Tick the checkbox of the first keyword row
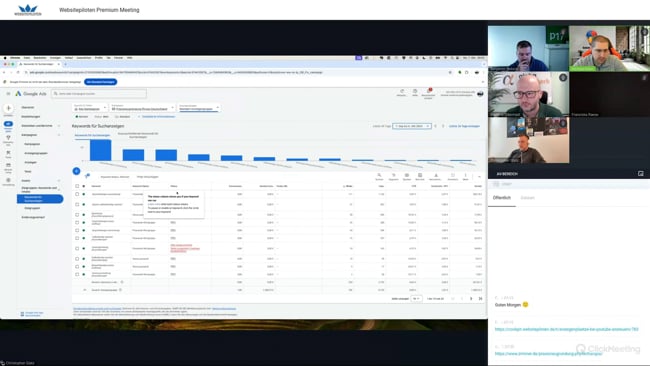This screenshot has width=650, height=366. click(77, 194)
